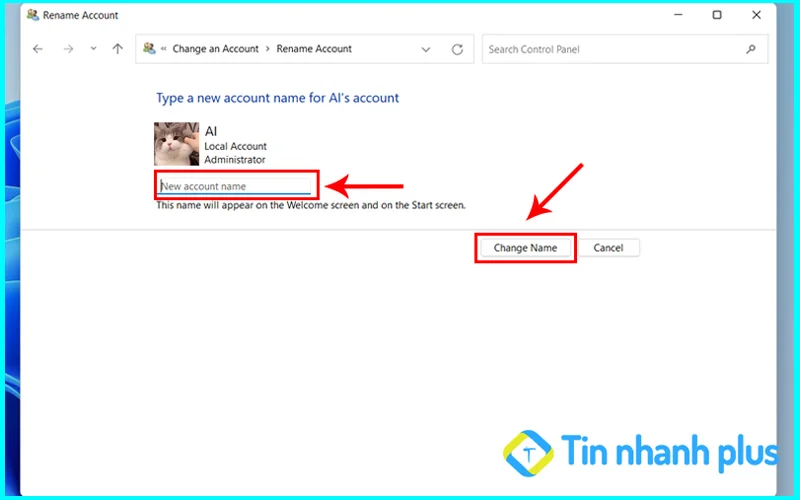Click the chevron between the two breadcrumbs
Screen dimensions: 800x500
coord(267,49)
